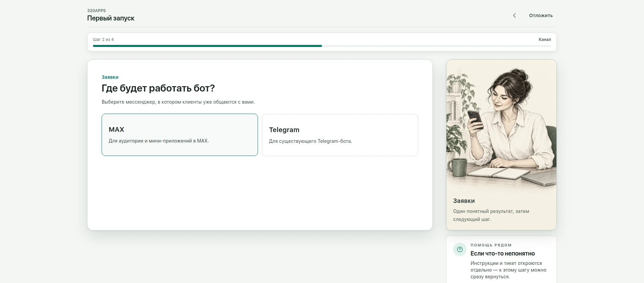This screenshot has width=644, height=283.
Task: Click the green 'Заявки' label above the heading
Action: click(110, 77)
